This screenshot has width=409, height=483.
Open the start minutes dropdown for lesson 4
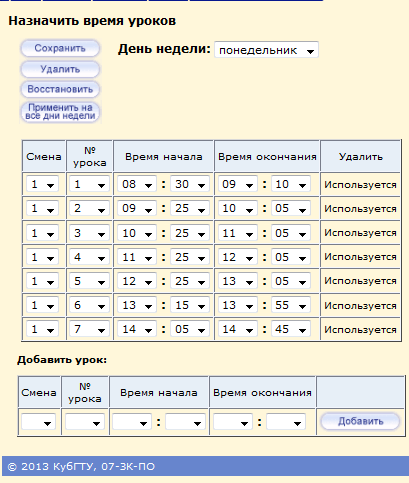click(190, 257)
